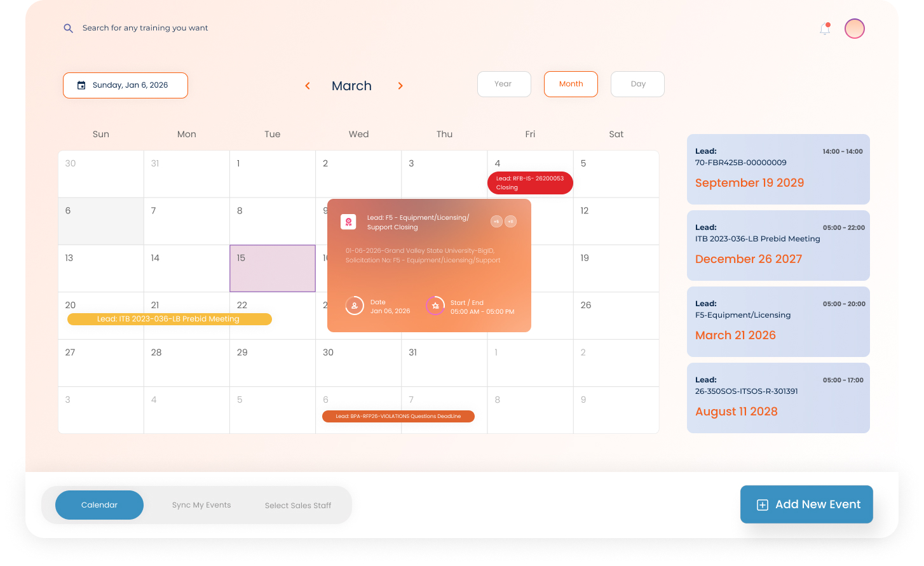The width and height of the screenshot is (924, 566).
Task: Click the search magnifier icon
Action: coord(68,29)
